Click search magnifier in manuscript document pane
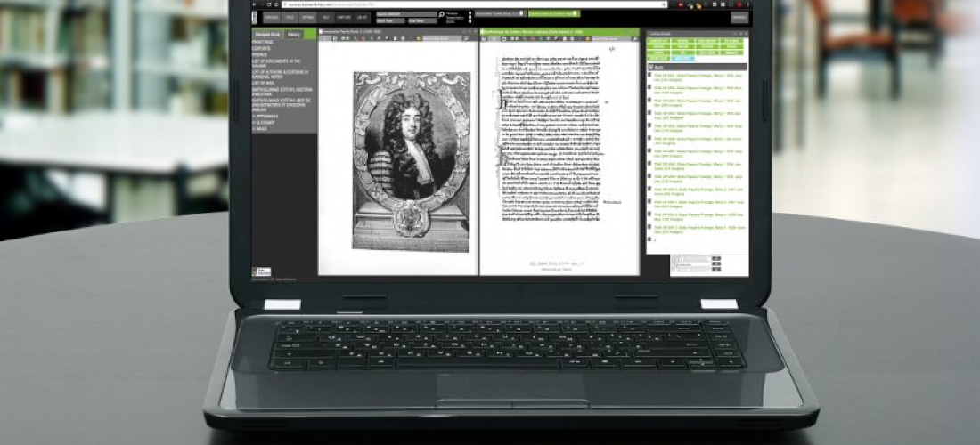This screenshot has width=980, height=445. [x=635, y=38]
